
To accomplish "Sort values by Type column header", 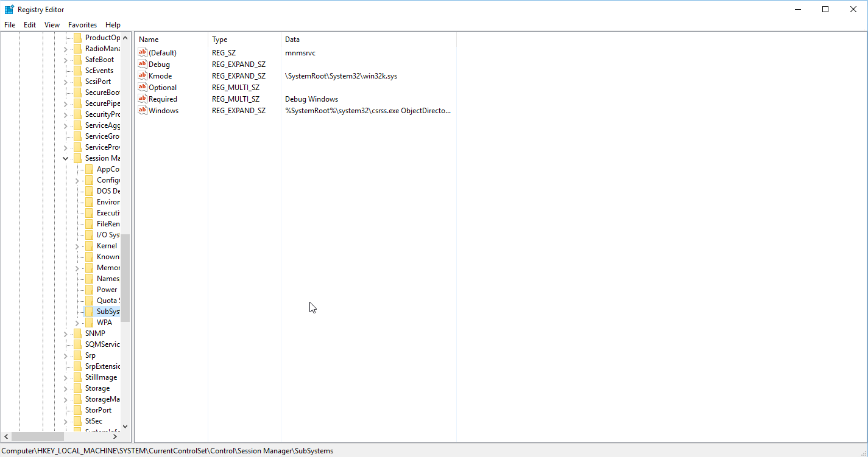I will [x=244, y=40].
